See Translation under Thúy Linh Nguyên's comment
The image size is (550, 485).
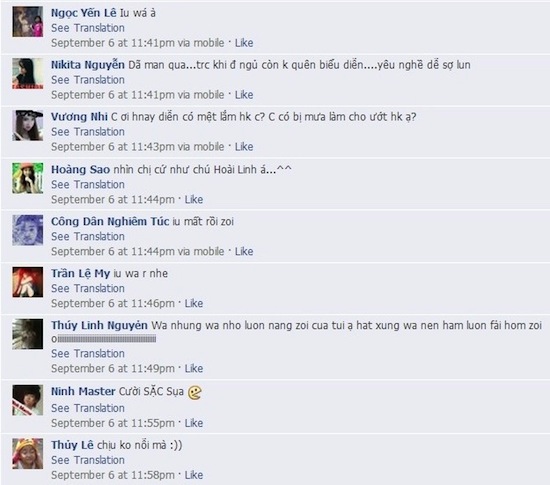click(88, 353)
